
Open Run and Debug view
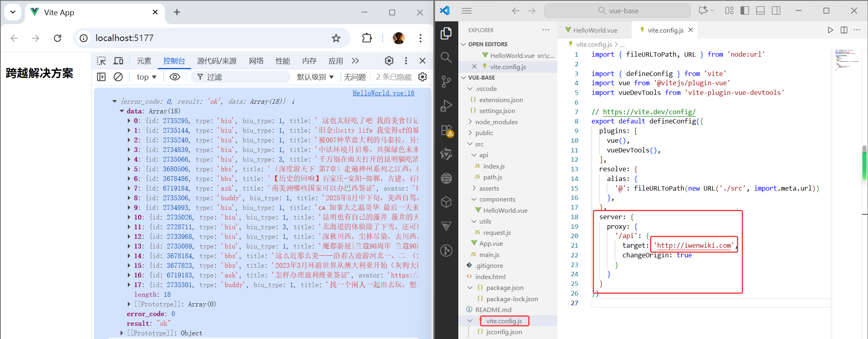(446, 106)
